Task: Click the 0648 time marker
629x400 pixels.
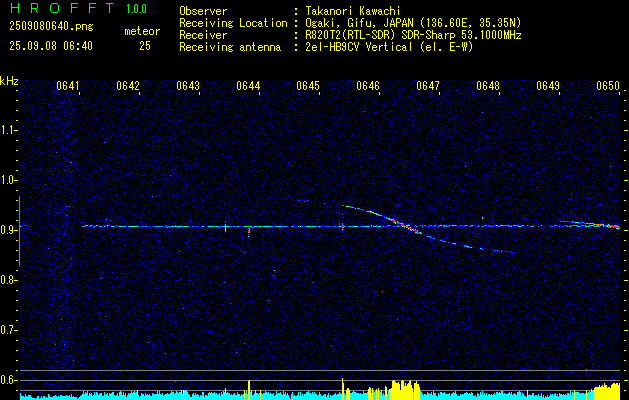Action: [x=488, y=86]
